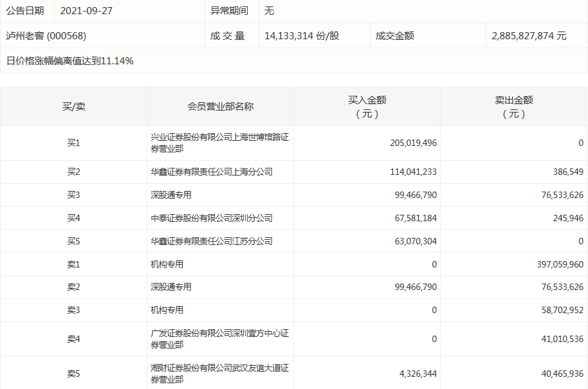Click the 卖出金额 (元) column header
The image size is (588, 389).
click(514, 107)
